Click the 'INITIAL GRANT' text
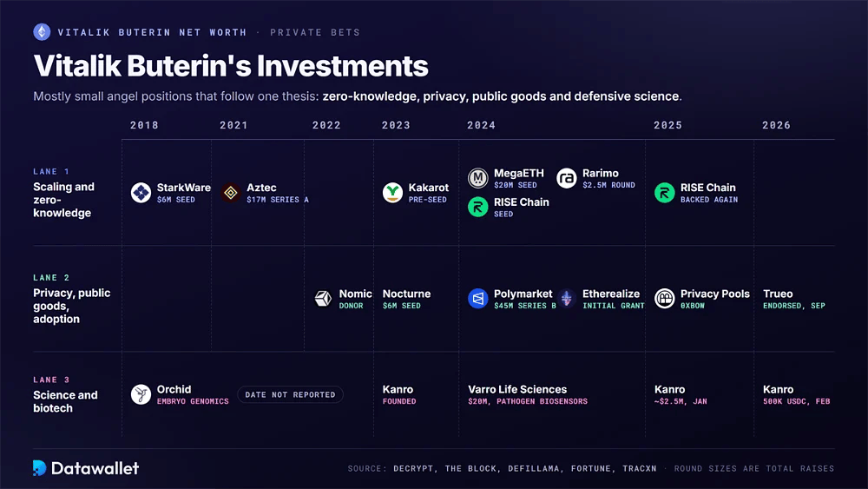 614,306
